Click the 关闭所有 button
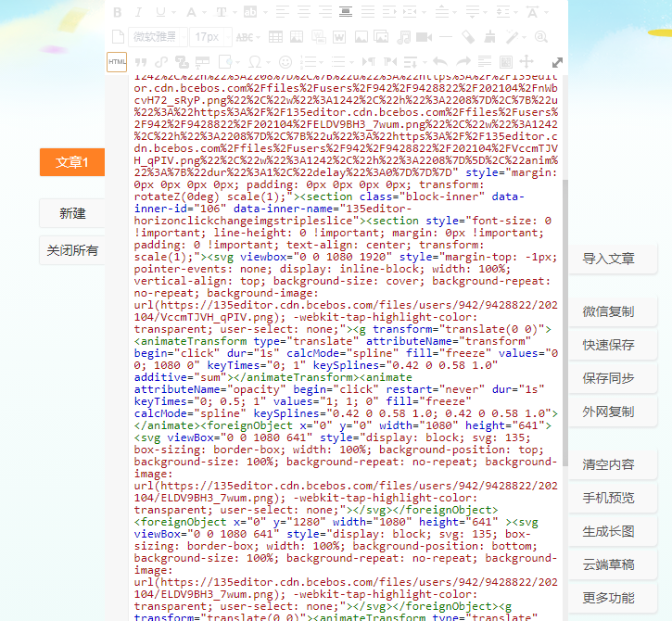This screenshot has height=621, width=672. point(72,250)
